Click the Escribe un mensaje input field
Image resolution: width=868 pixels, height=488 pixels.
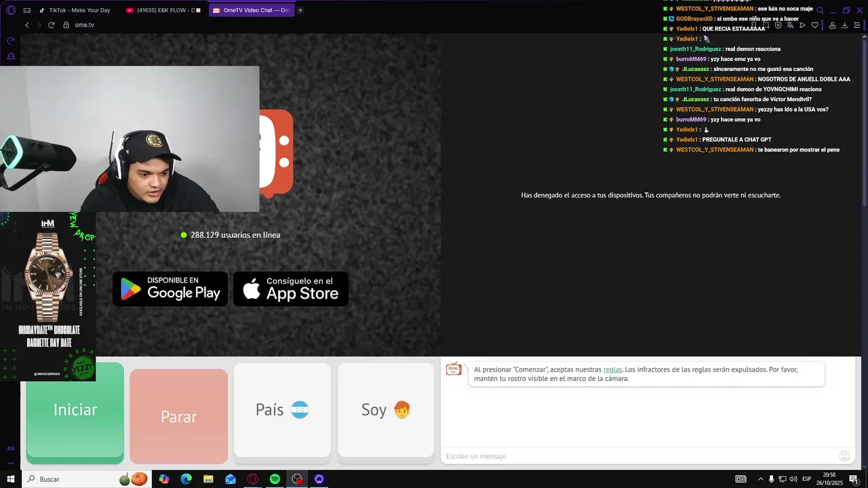(639, 456)
